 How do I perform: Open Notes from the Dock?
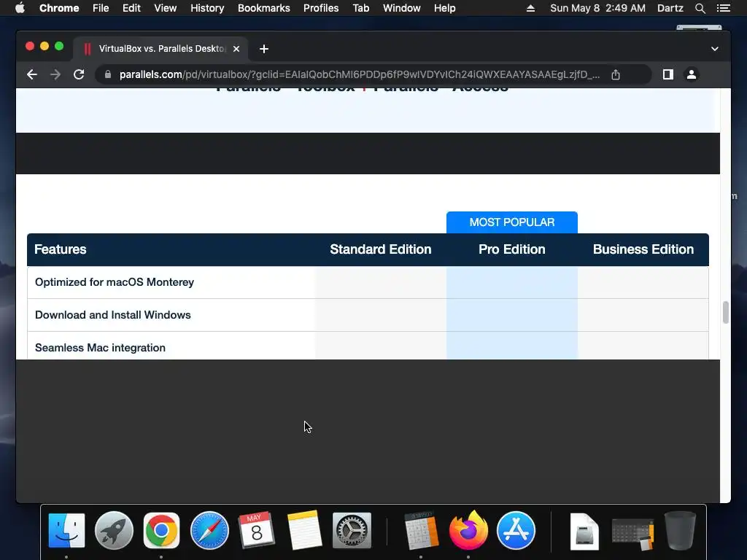tap(304, 531)
